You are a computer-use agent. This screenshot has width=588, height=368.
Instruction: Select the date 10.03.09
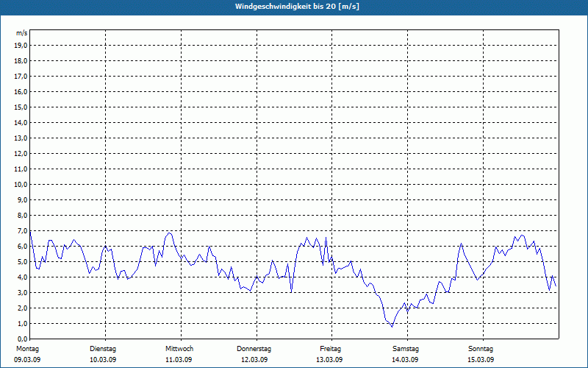(x=103, y=360)
